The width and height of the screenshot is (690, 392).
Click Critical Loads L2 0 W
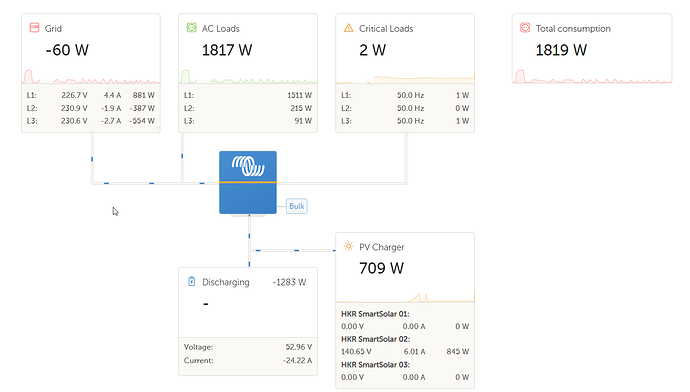point(462,108)
